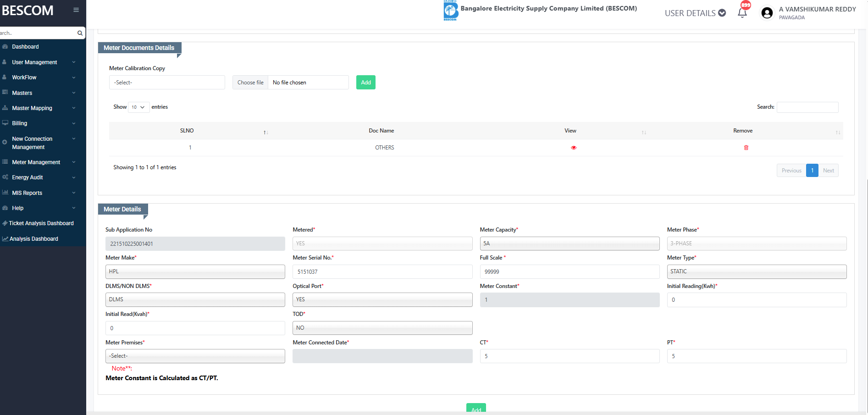Click the Full Scale input field
Viewport: 868px width, 415px height.
tap(569, 271)
